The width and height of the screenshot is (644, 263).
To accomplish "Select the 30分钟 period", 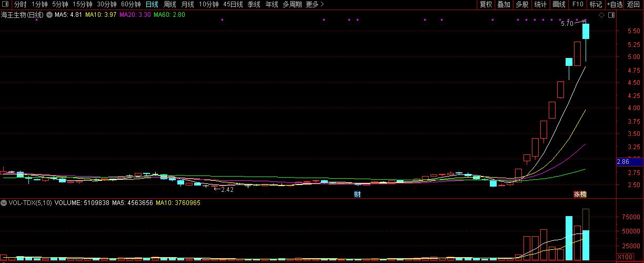I will [x=106, y=4].
